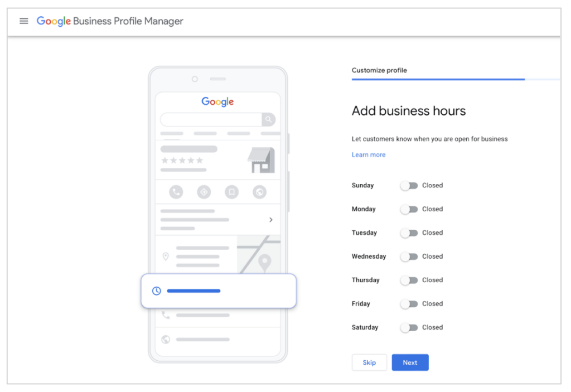Click the storefront illustration icon

(x=262, y=160)
